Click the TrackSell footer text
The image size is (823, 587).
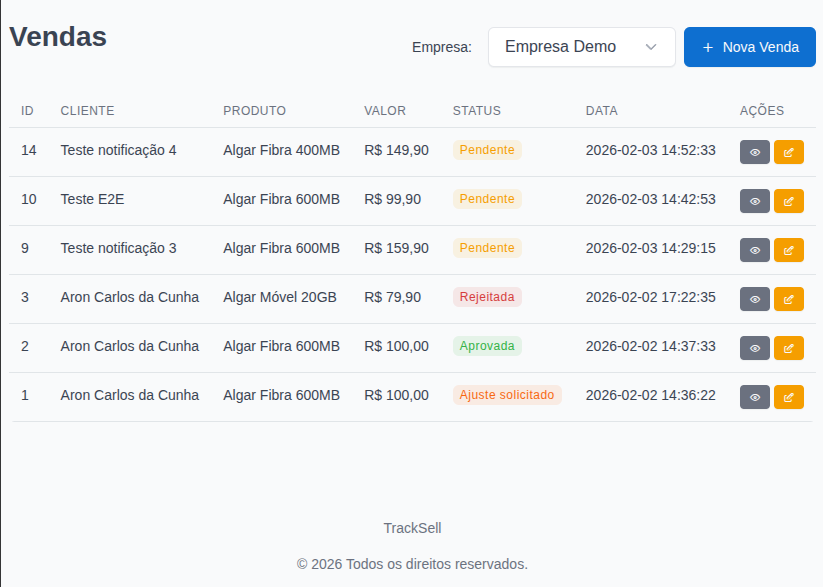pyautogui.click(x=412, y=528)
